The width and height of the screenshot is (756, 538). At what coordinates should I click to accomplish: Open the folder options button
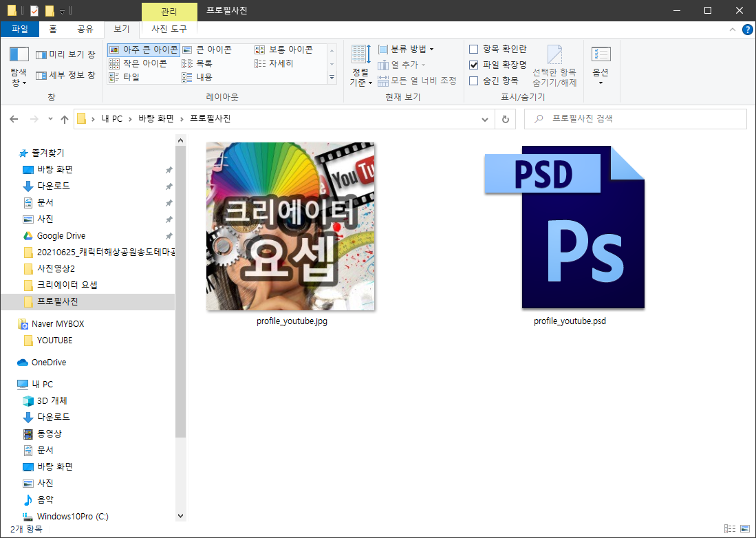click(601, 65)
